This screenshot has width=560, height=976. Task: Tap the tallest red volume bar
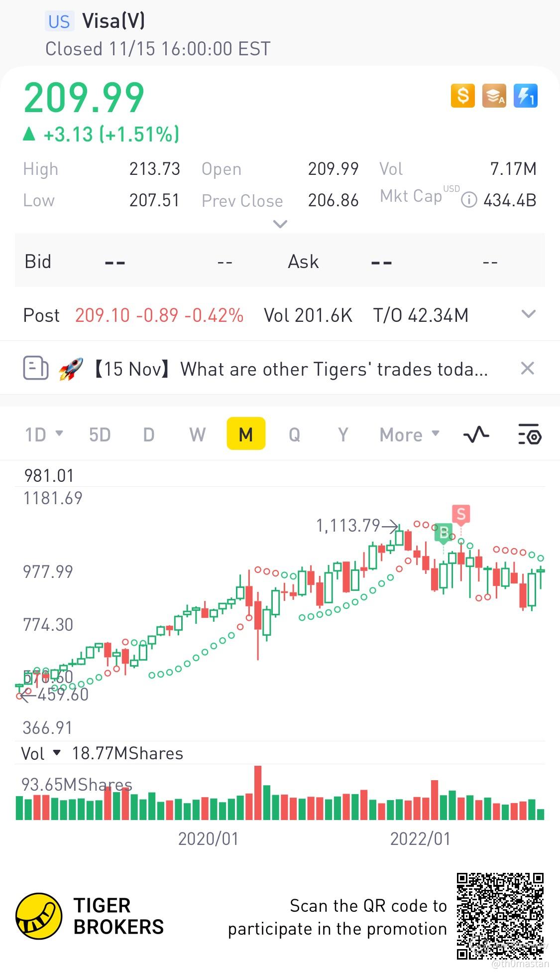coord(258,793)
